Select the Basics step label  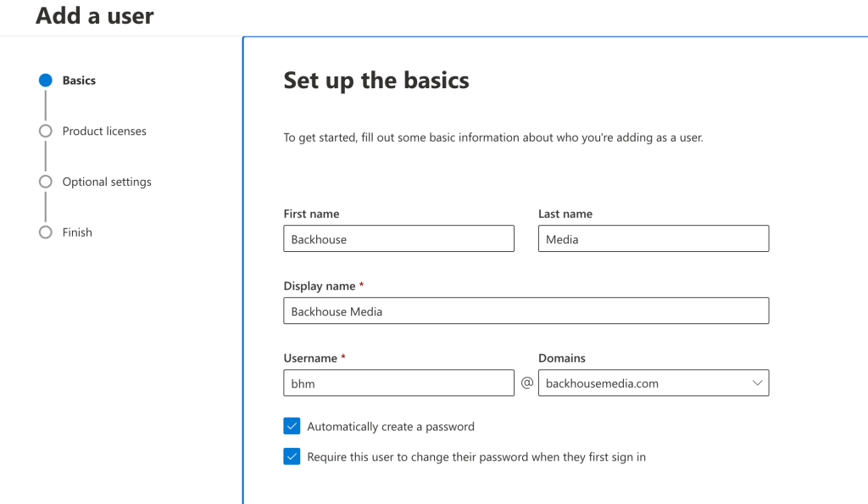point(79,81)
